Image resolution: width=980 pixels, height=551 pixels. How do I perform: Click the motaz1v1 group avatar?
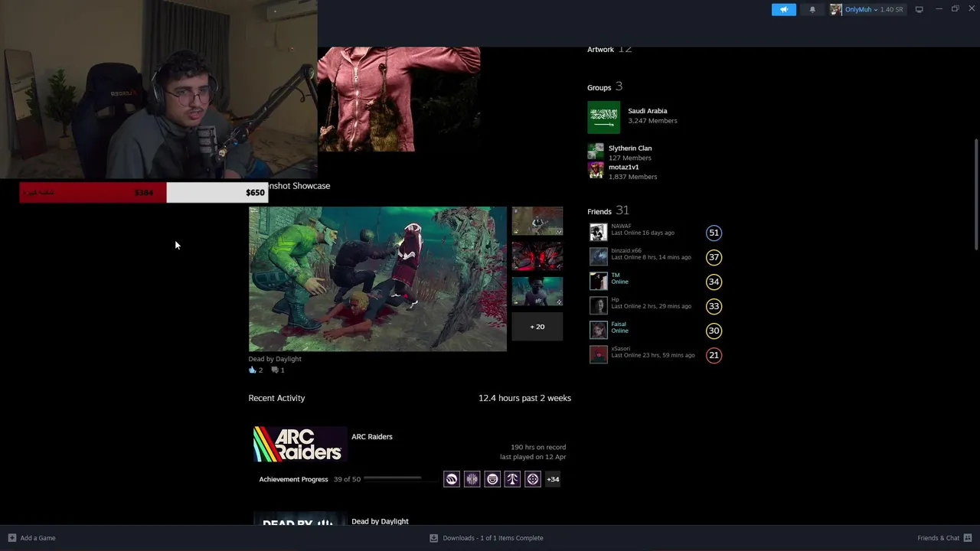596,170
